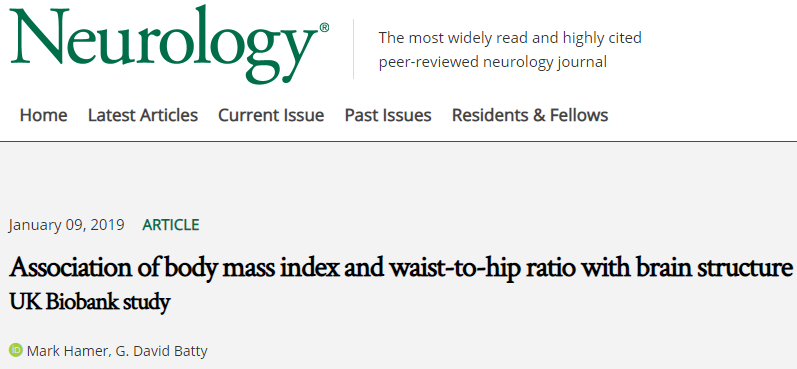This screenshot has height=369, width=797.
Task: Click the UK Biobank study subtitle
Action: coord(89,302)
